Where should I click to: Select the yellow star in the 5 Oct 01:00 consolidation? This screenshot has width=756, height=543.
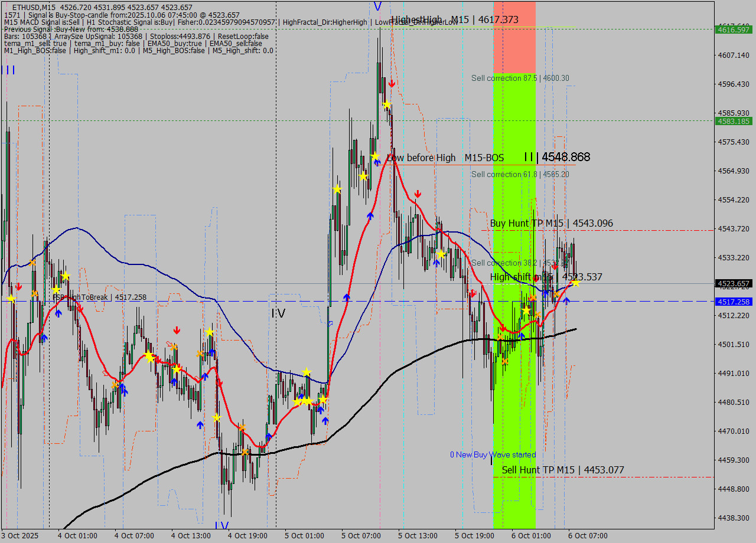pos(306,371)
